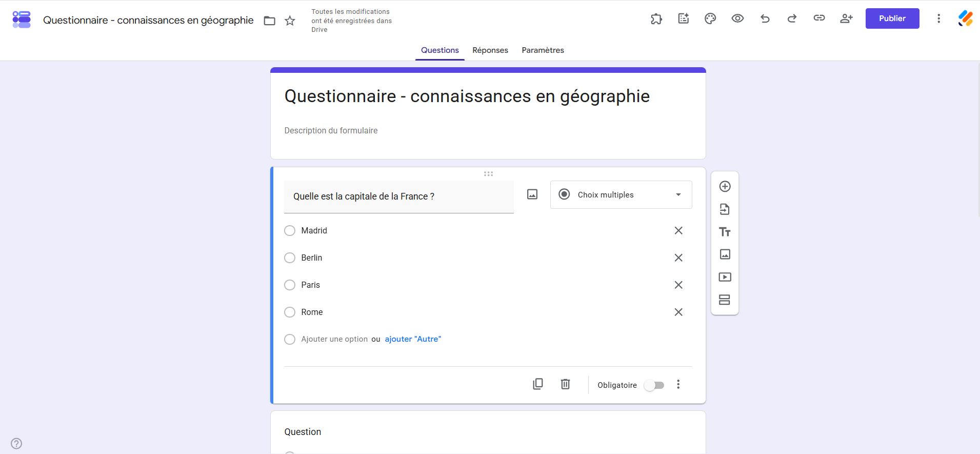Edit the question text about France's capital
This screenshot has width=980, height=454.
click(x=399, y=197)
